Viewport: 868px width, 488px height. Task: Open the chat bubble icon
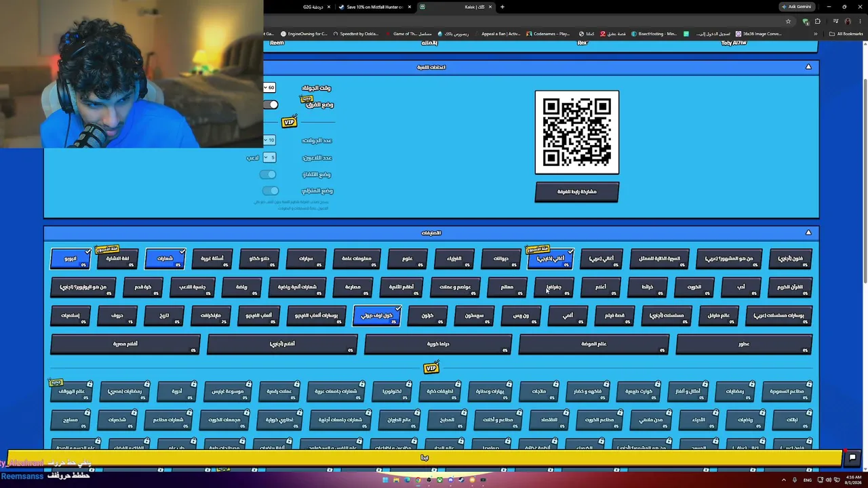852,457
